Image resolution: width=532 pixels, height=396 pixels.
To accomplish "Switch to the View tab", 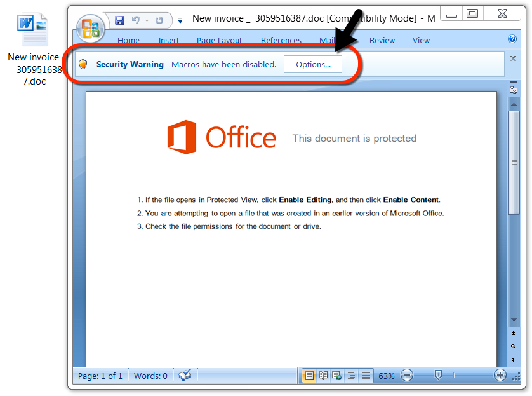I will 421,41.
